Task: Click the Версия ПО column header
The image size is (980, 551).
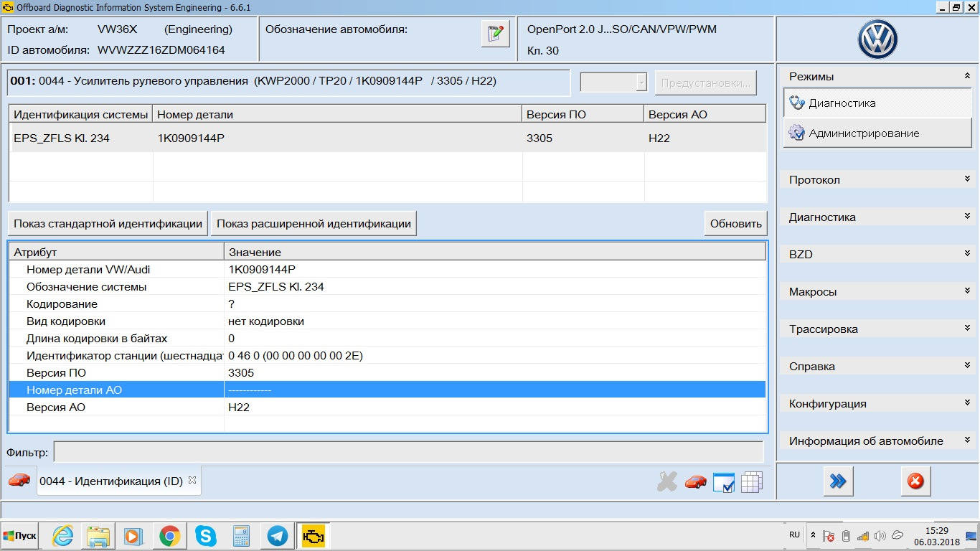Action: tap(583, 114)
